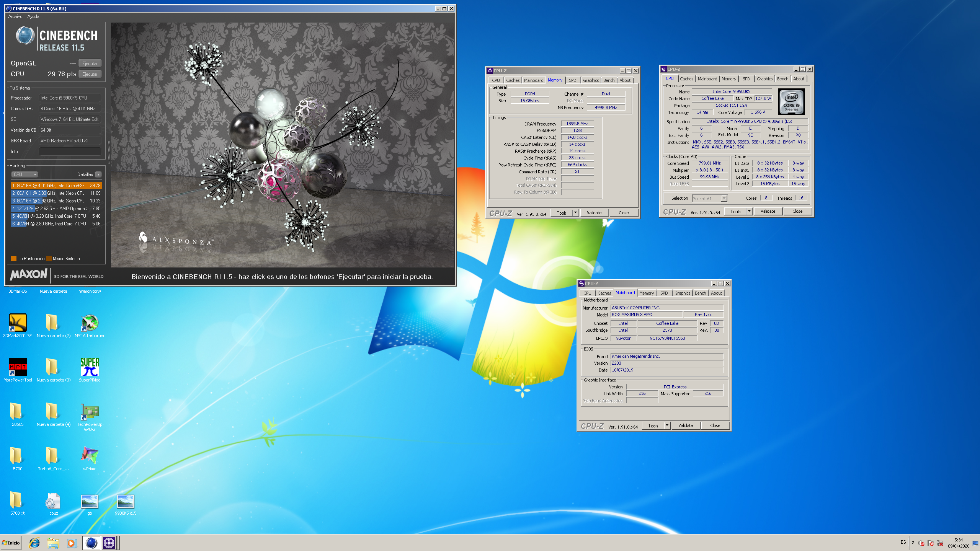Click the Core Voltage value 1.696 V
The image size is (980, 551).
[758, 112]
